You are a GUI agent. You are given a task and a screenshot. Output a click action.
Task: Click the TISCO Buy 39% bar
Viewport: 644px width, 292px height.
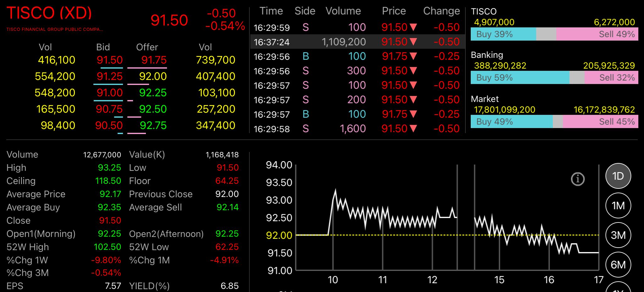coord(503,34)
